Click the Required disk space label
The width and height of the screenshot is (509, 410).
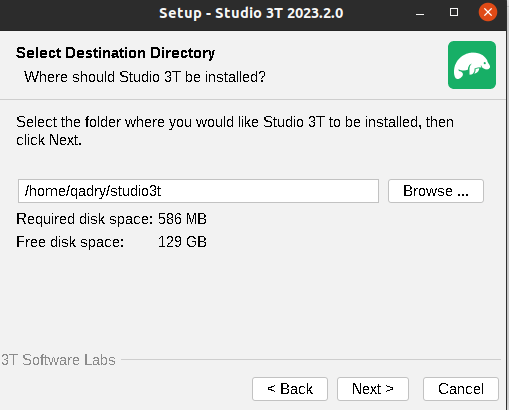[x=84, y=219]
